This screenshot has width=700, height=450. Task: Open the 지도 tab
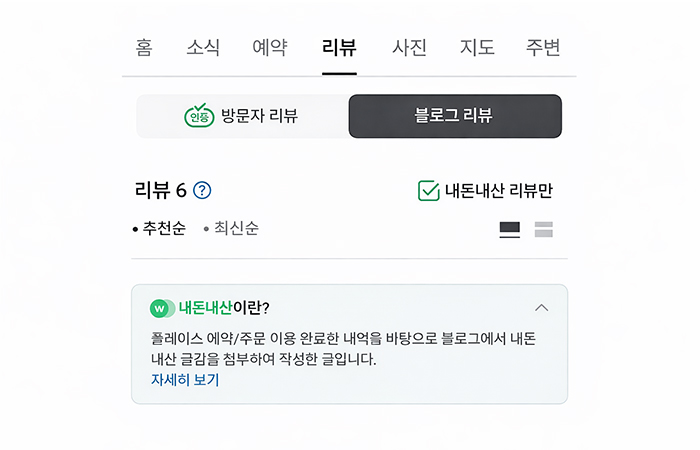coord(477,47)
